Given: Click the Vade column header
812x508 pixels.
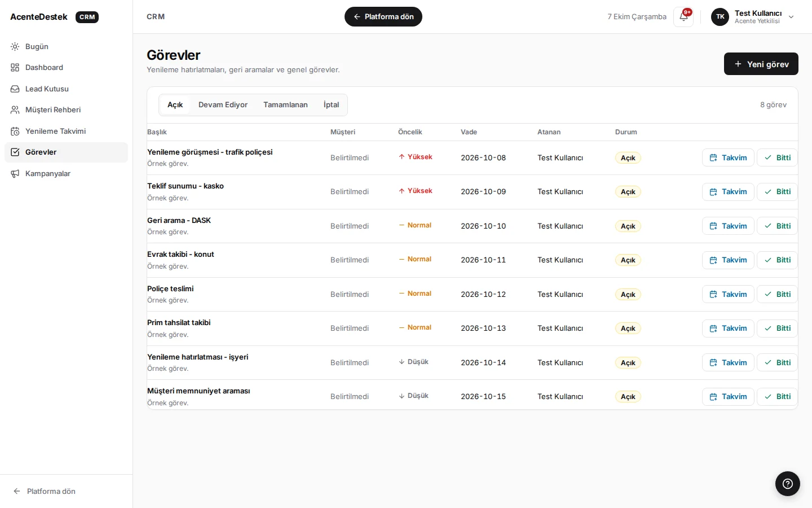Looking at the screenshot, I should pos(469,132).
